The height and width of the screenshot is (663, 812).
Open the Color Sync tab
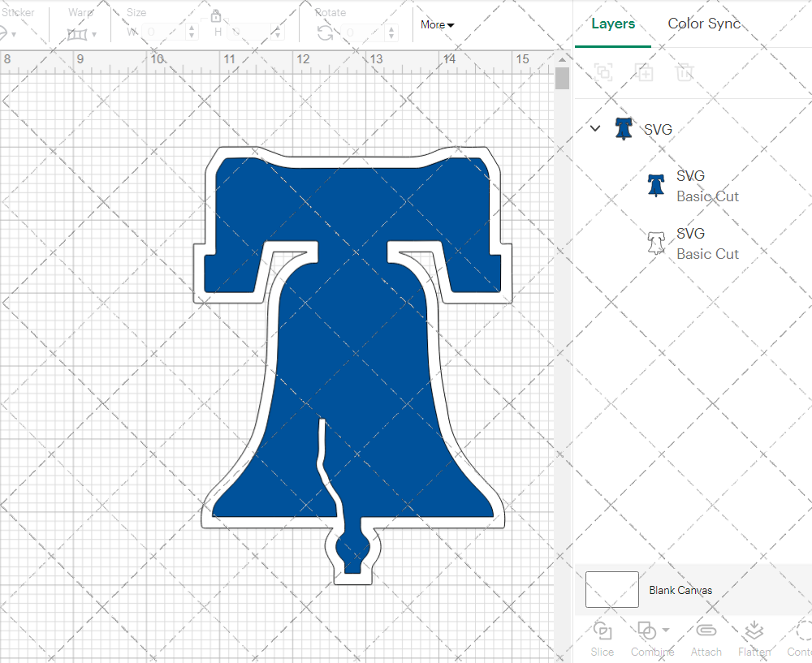704,24
